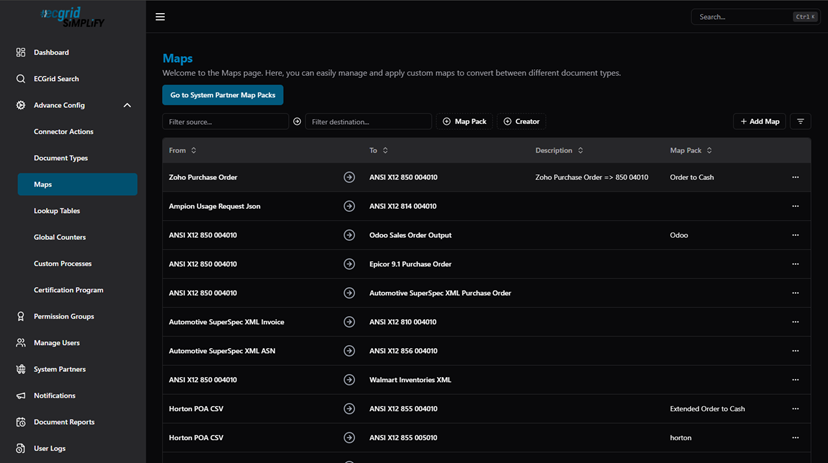Click ANSI X12 814 004010 cell

point(403,206)
